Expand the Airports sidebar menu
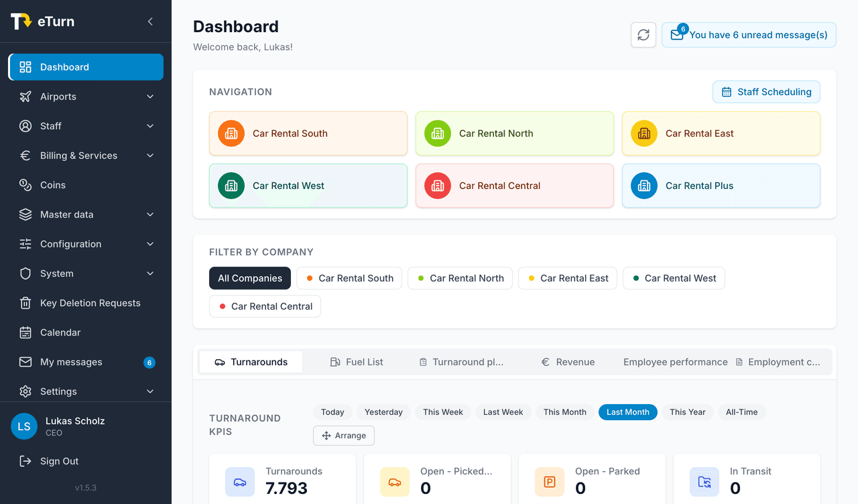858x504 pixels. pyautogui.click(x=86, y=97)
